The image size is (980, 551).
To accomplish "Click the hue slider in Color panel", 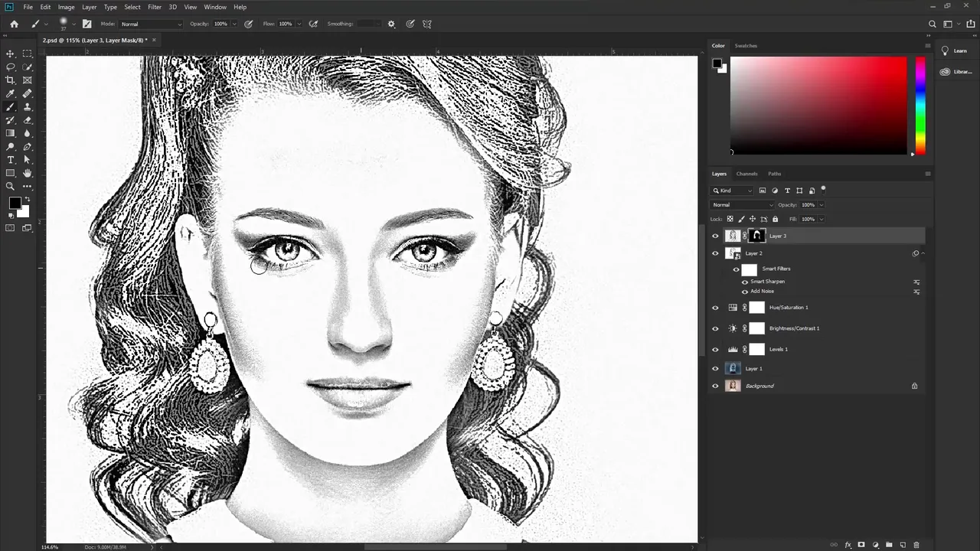I will pos(920,106).
